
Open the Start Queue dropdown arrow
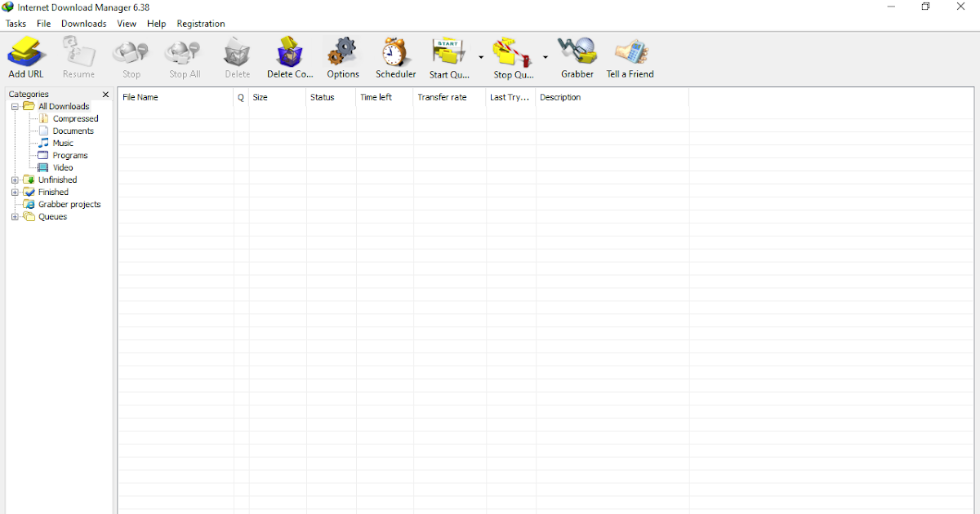481,57
